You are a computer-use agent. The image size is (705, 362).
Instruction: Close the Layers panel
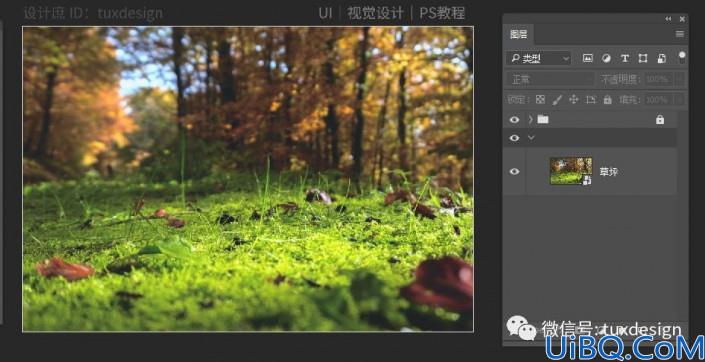pos(682,19)
